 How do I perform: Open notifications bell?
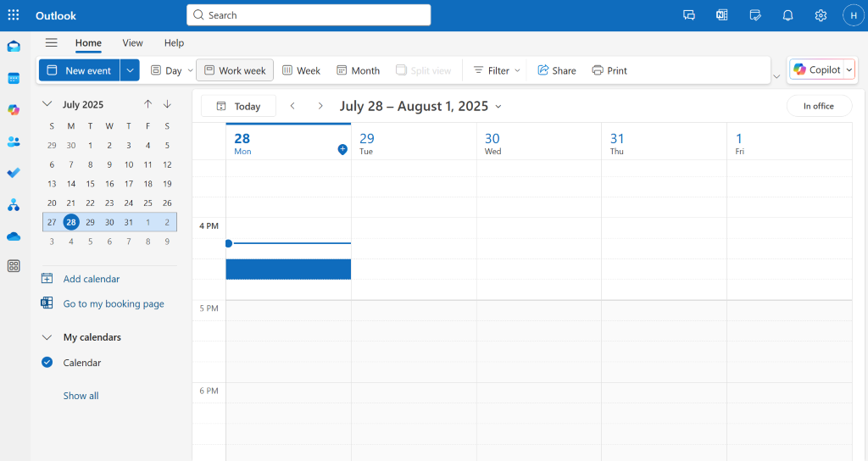[787, 15]
